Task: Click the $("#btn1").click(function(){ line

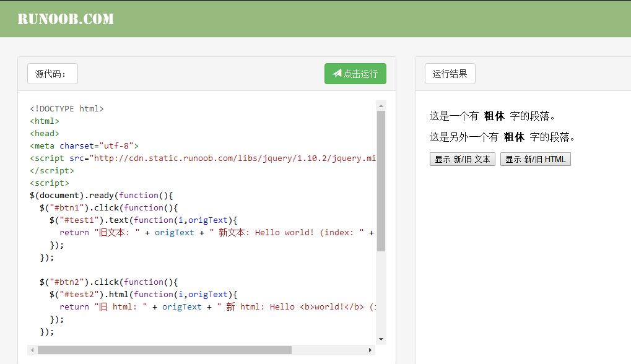Action: point(108,207)
